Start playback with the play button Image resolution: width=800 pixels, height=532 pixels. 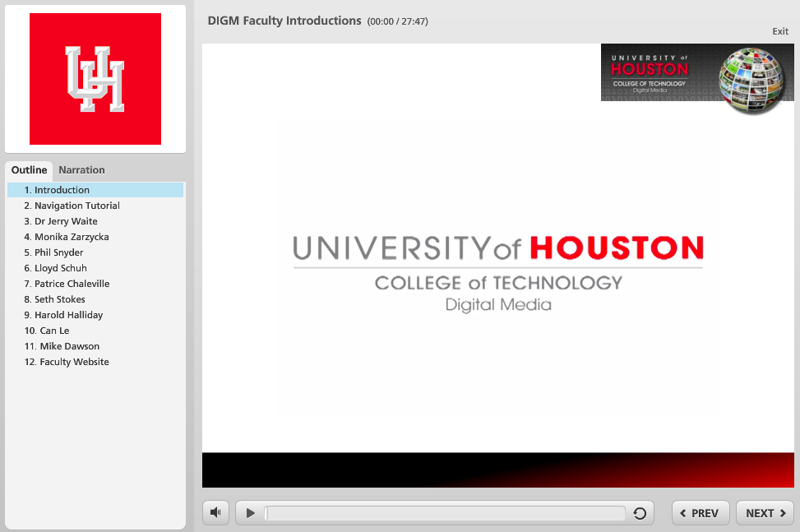click(x=250, y=513)
